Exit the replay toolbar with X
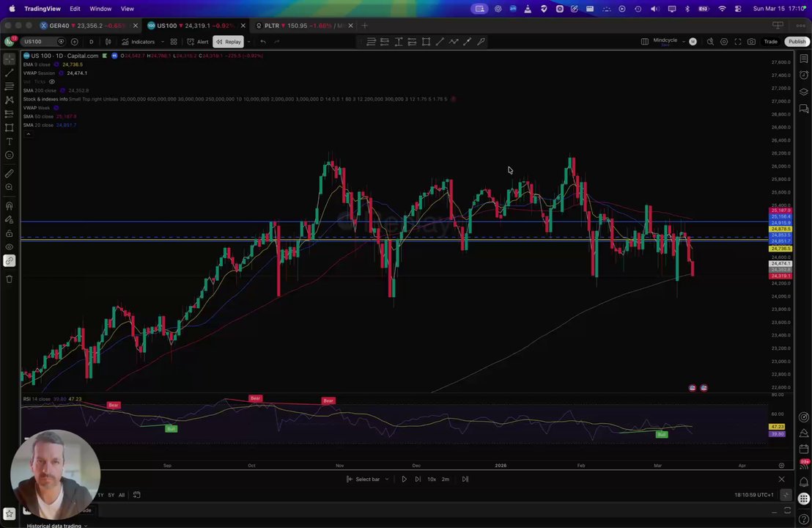The width and height of the screenshot is (812, 528). point(781,480)
